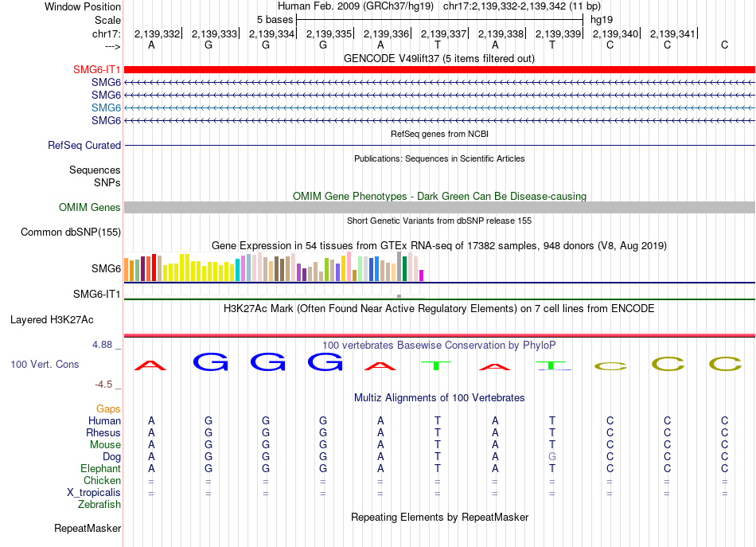Click the -4.5 PhyloP lower scale value

[x=103, y=385]
